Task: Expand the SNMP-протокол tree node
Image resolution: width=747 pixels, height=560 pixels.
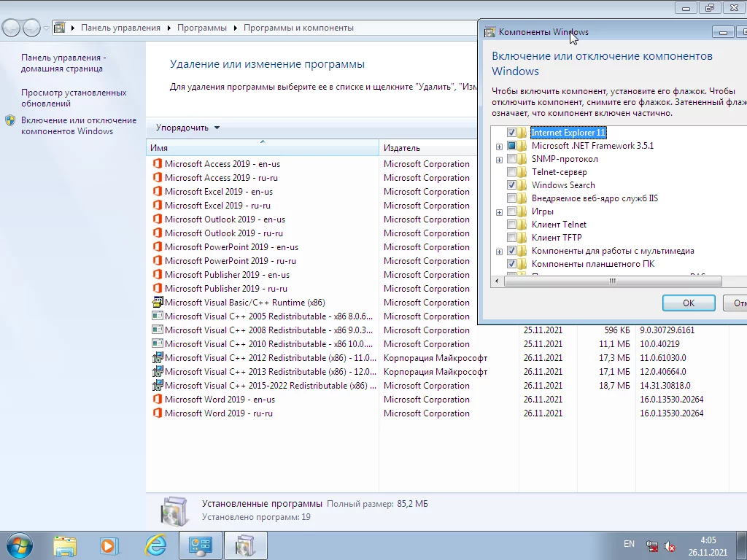Action: pyautogui.click(x=499, y=160)
